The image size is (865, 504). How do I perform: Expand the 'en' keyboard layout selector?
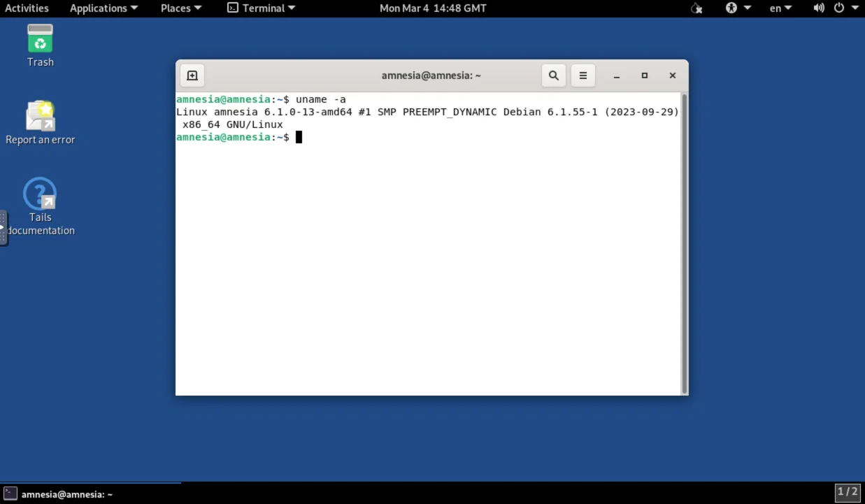tap(780, 8)
